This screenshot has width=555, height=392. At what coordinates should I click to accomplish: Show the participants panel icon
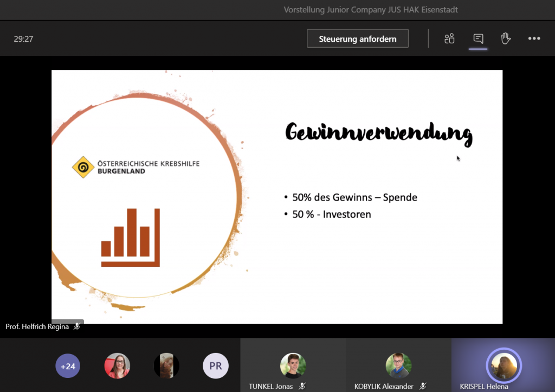449,38
